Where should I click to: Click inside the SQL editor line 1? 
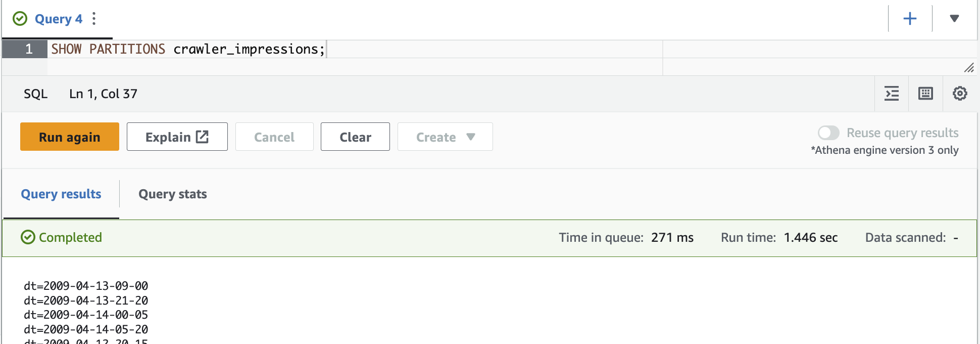click(355, 49)
